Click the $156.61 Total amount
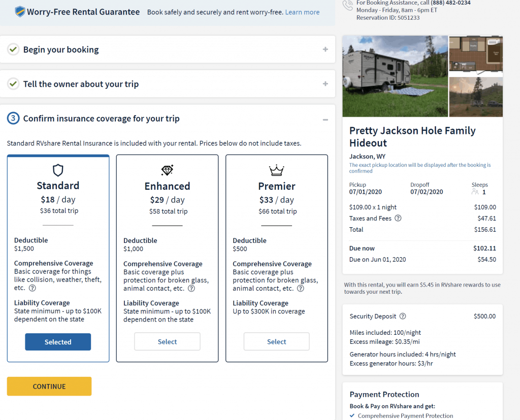This screenshot has height=420, width=520. [x=485, y=230]
